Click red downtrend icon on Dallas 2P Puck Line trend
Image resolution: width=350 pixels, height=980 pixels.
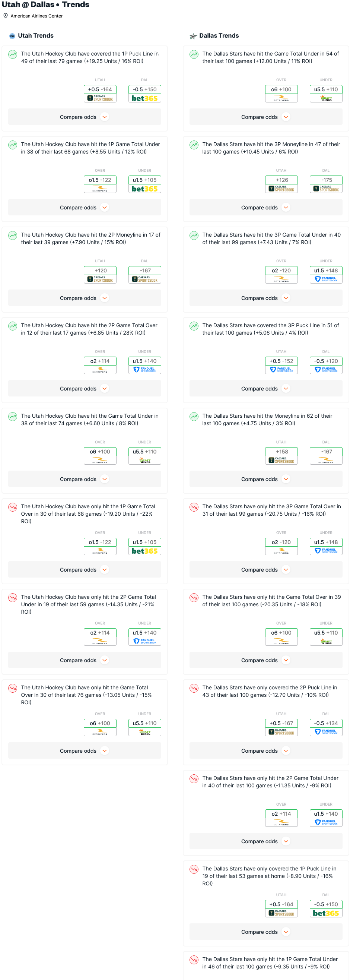point(194,688)
